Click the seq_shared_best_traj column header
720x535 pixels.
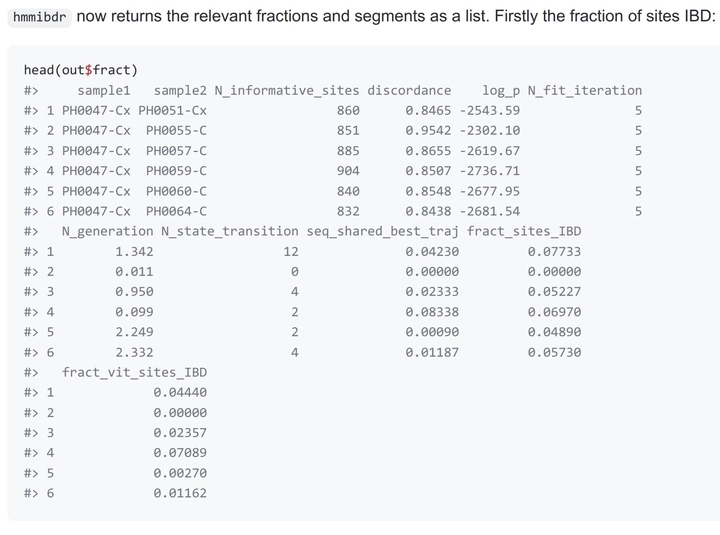(382, 231)
